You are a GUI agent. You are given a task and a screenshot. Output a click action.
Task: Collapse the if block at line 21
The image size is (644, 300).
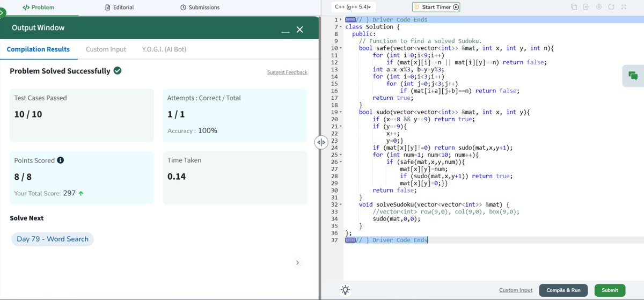pyautogui.click(x=342, y=126)
